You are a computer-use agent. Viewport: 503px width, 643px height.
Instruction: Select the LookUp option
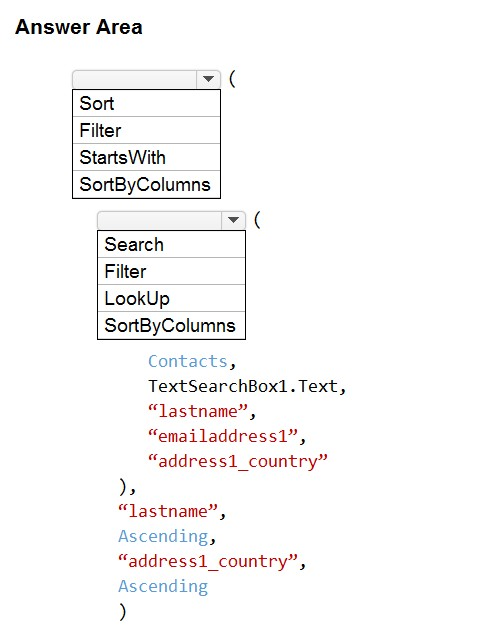(x=171, y=299)
